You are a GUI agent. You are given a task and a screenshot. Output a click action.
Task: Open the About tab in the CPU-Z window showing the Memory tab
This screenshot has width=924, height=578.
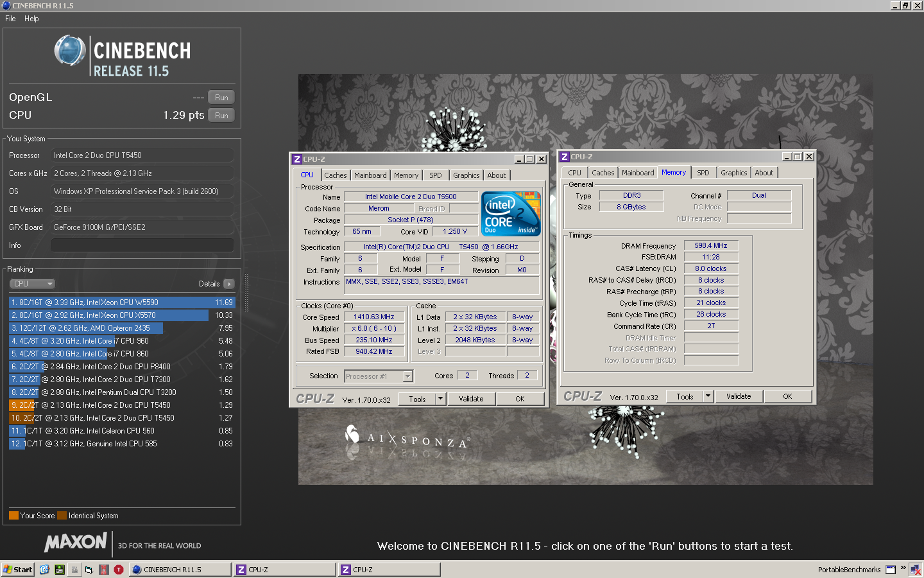764,173
